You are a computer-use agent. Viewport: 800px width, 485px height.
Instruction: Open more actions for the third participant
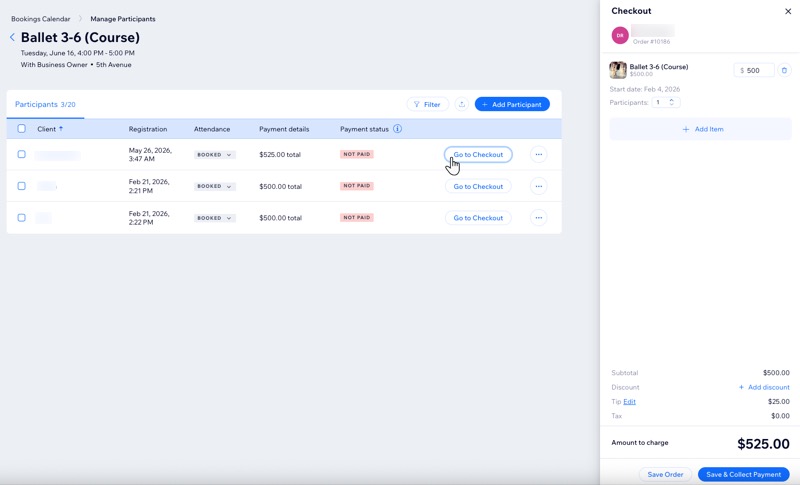tap(539, 218)
